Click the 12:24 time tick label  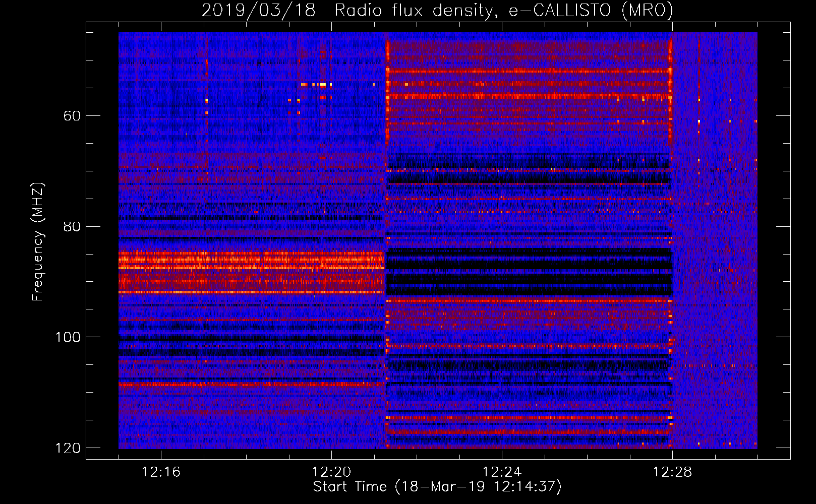pyautogui.click(x=502, y=472)
